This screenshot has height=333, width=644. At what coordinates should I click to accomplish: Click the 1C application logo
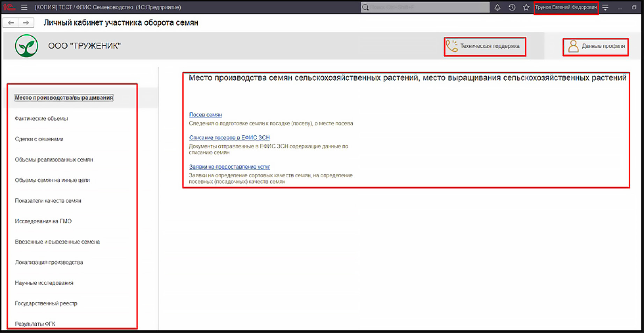coord(9,7)
